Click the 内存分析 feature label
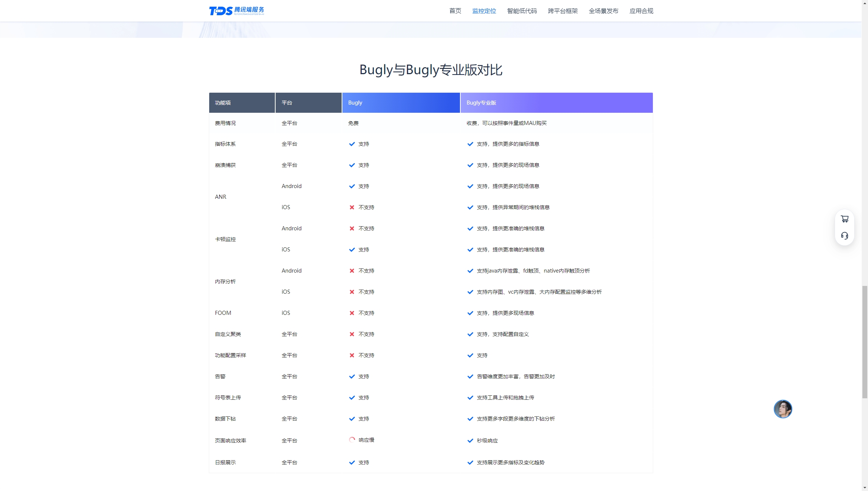This screenshot has width=868, height=491. [x=225, y=281]
